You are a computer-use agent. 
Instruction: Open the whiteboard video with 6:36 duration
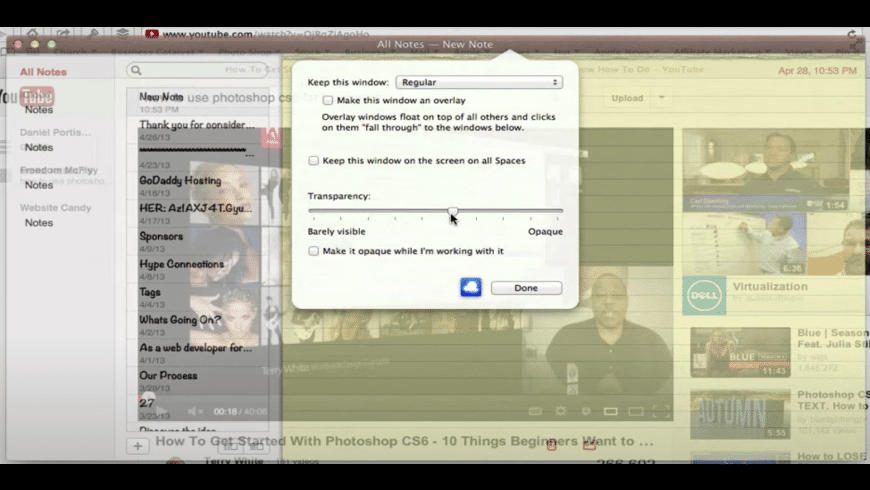[745, 244]
